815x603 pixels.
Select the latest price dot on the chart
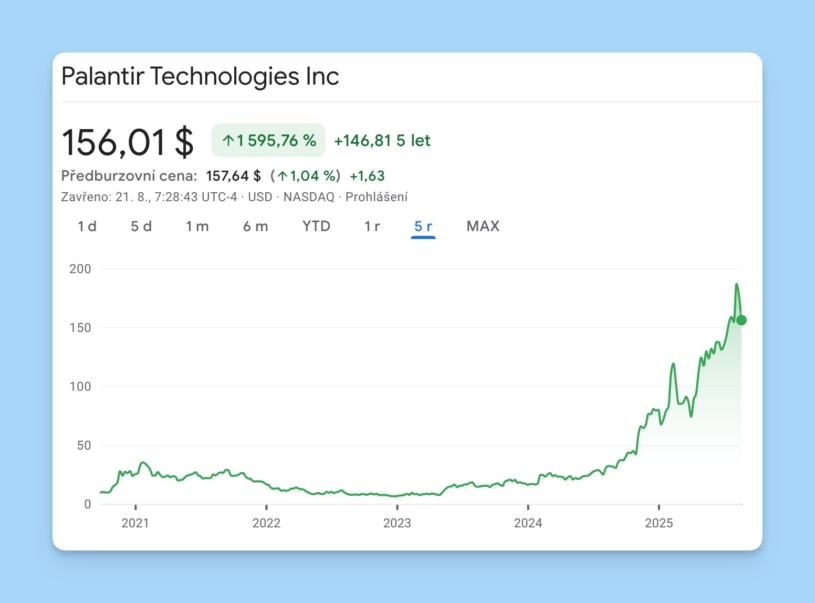(x=742, y=320)
